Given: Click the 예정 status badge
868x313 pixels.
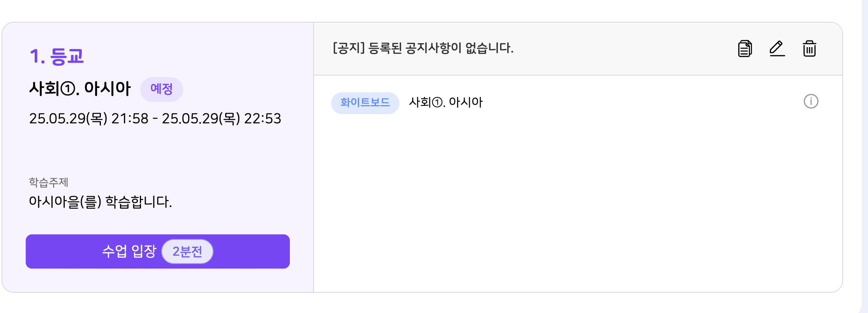Looking at the screenshot, I should (x=161, y=89).
